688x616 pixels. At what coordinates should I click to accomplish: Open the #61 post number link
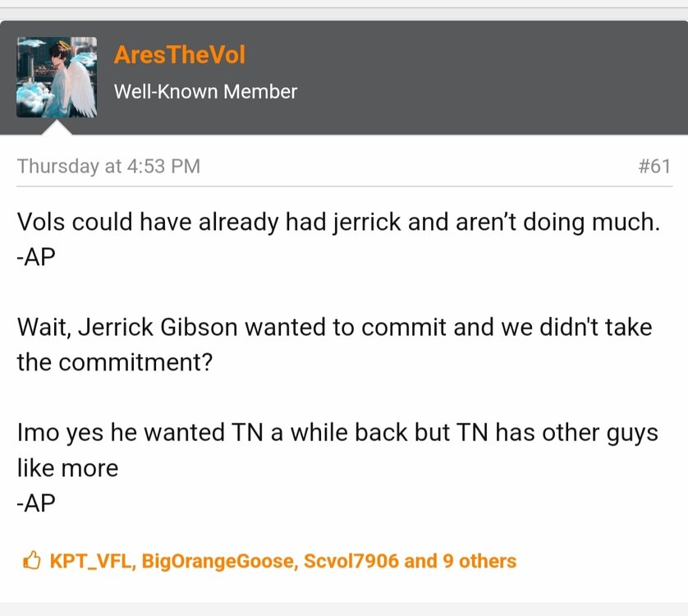[654, 166]
